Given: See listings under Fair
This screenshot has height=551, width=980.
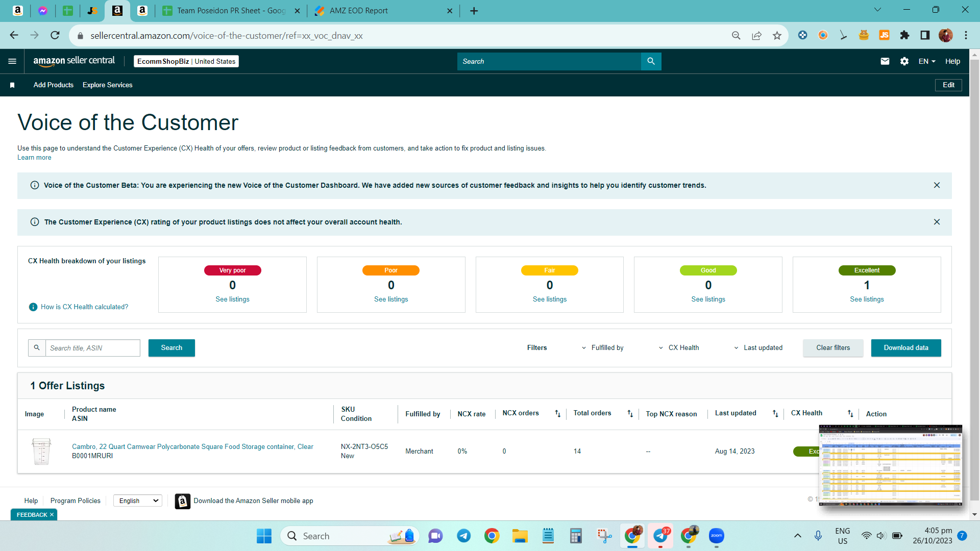Looking at the screenshot, I should tap(550, 299).
